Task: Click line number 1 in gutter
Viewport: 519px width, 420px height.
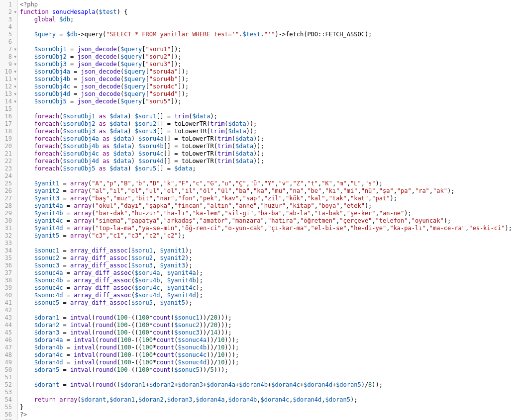Action: pos(10,4)
